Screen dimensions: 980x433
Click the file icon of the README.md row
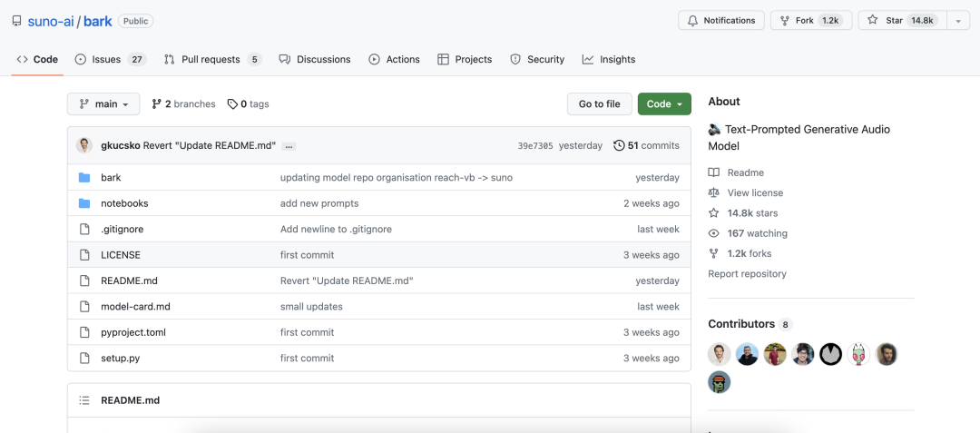click(84, 281)
